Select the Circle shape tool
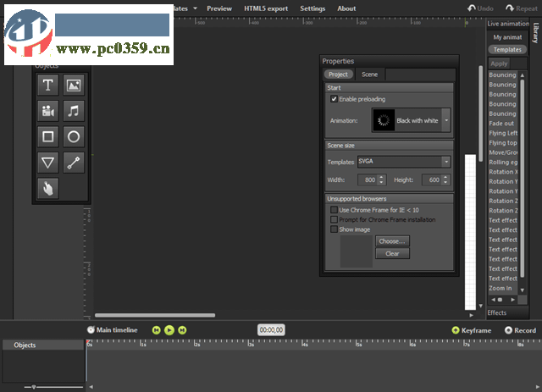The image size is (542, 392). 74,136
